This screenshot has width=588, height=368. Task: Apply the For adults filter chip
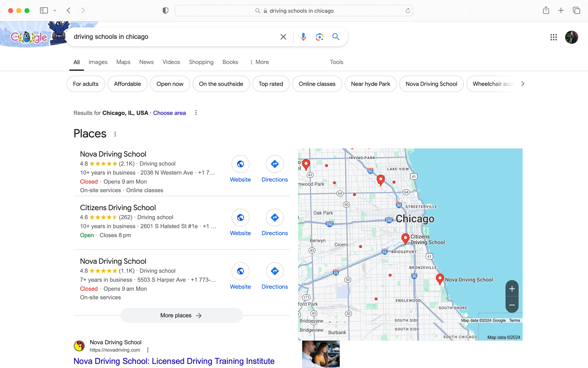tap(86, 84)
